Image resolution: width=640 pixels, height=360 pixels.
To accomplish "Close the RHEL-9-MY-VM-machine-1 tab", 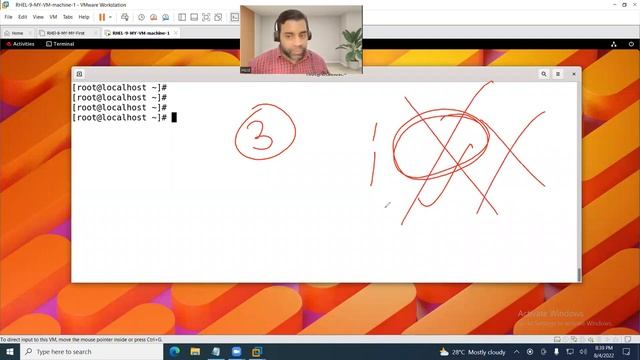I will [176, 33].
